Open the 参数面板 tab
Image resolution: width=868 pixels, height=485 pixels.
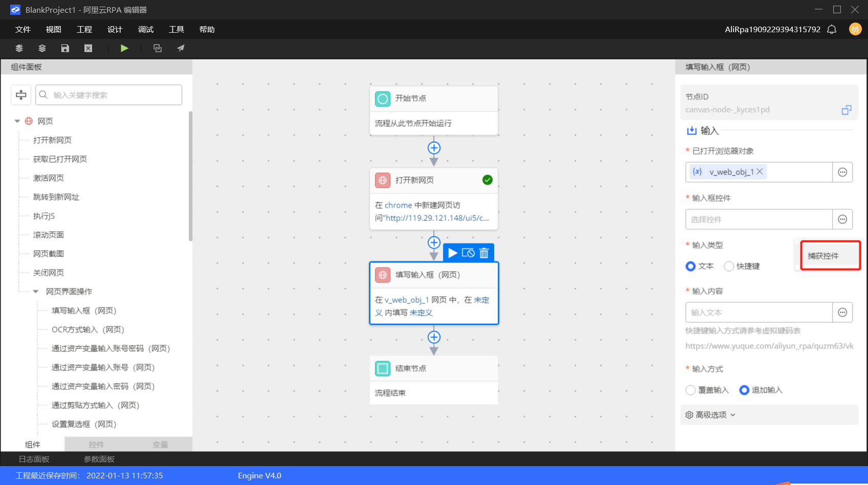coord(99,459)
